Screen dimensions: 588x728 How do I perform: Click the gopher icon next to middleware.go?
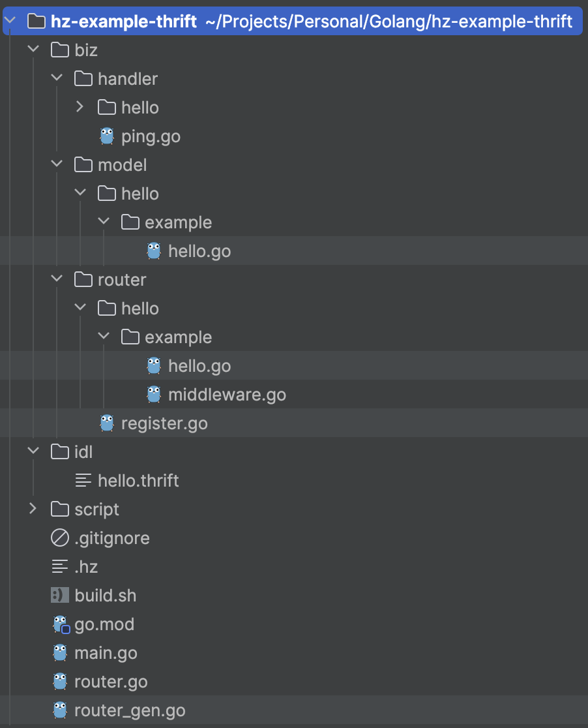tap(154, 395)
